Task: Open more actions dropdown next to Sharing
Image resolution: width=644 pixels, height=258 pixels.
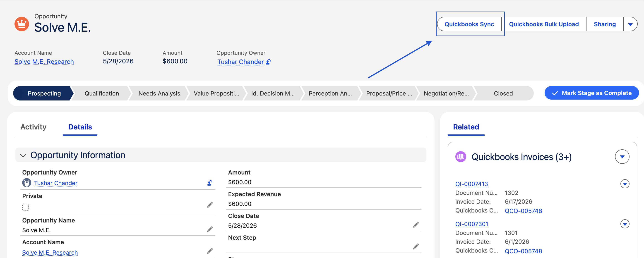Action: [x=630, y=24]
